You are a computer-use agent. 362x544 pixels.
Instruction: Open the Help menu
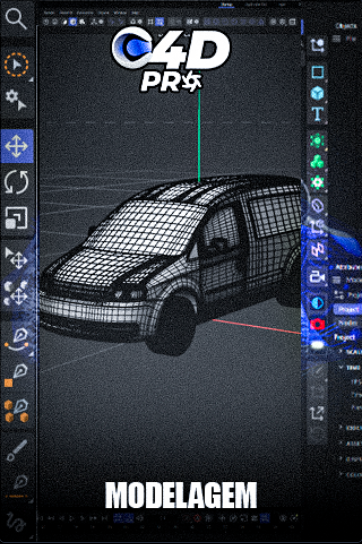(x=135, y=12)
